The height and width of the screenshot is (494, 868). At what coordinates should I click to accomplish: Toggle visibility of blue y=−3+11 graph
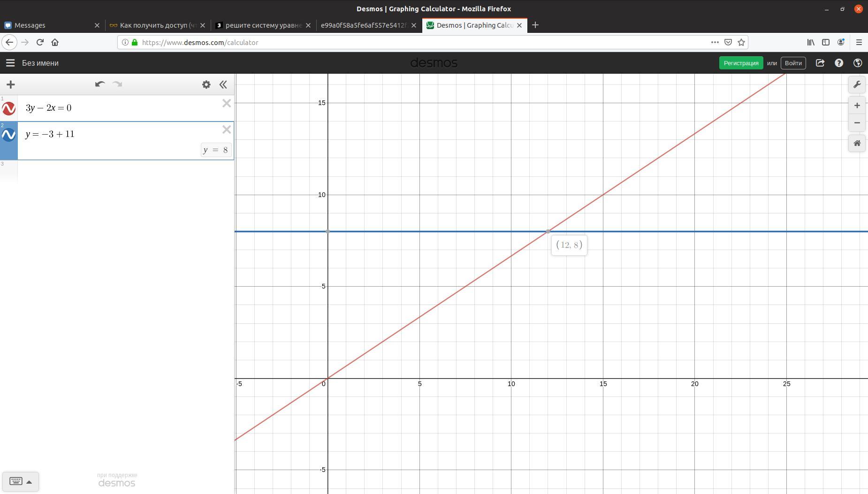click(x=9, y=135)
